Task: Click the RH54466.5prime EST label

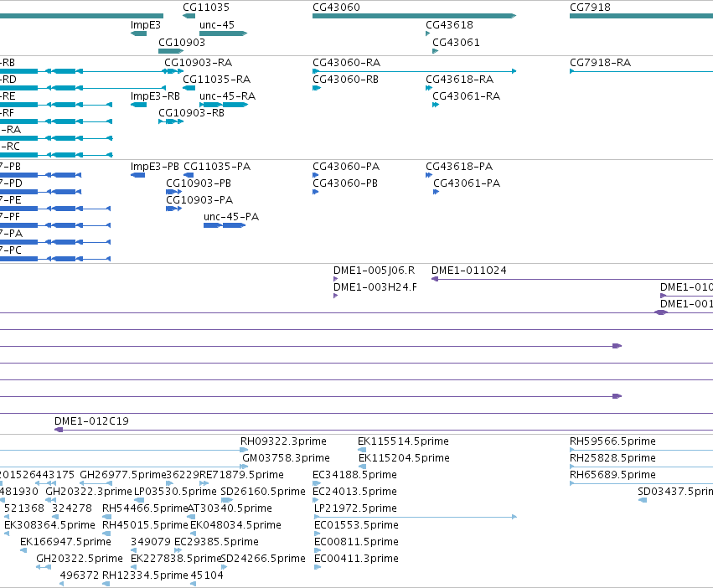Action: [145, 508]
